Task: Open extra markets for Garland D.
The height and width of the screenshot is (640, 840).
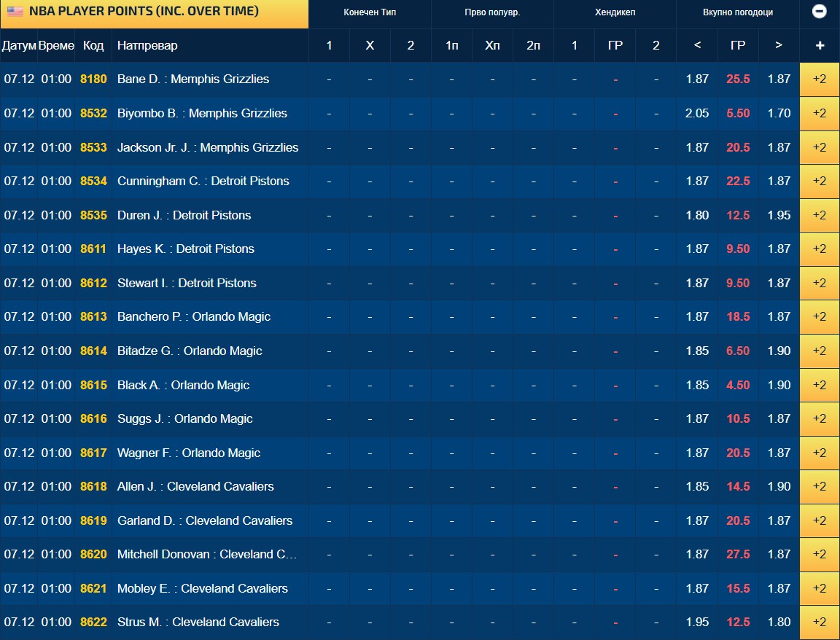Action: click(820, 520)
